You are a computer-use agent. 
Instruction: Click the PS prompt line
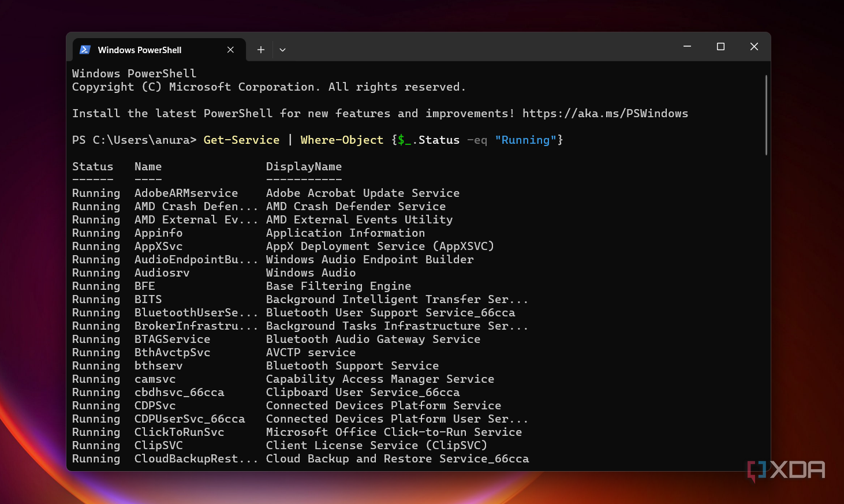tap(133, 140)
